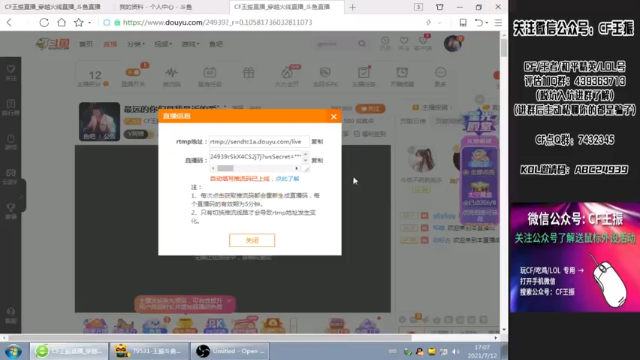Open the calendar task icon
Screen dimensions: 640x360
209,76
